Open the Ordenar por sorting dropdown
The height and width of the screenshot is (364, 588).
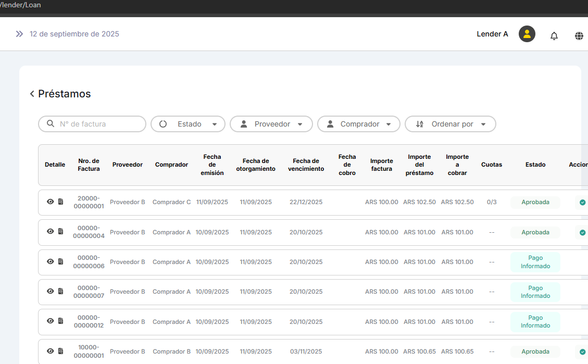[451, 124]
